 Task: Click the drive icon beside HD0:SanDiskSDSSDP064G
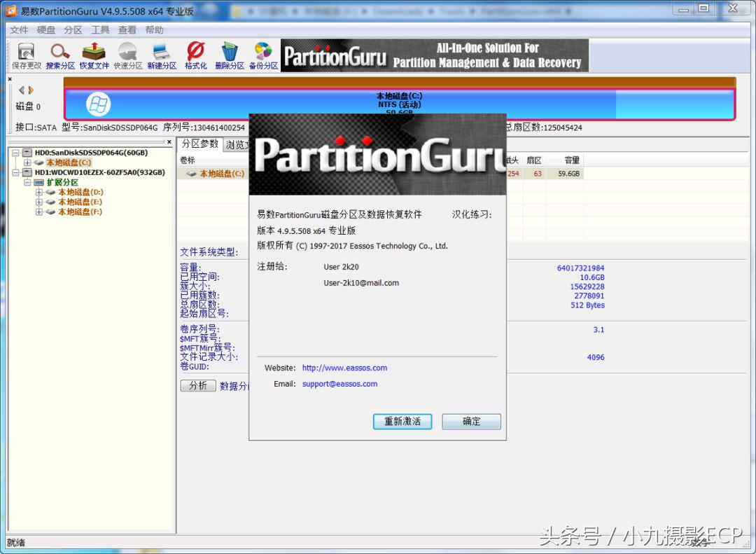27,153
